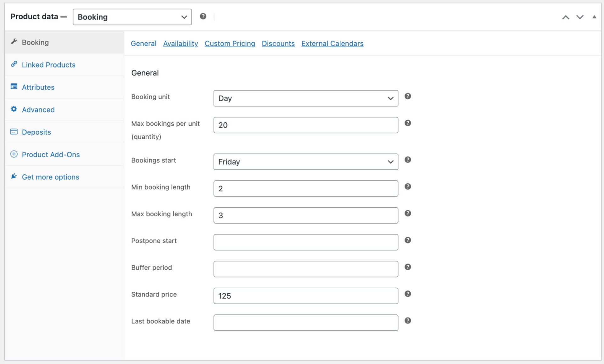Image resolution: width=604 pixels, height=364 pixels.
Task: Open the Bookings start day dropdown
Action: [306, 162]
